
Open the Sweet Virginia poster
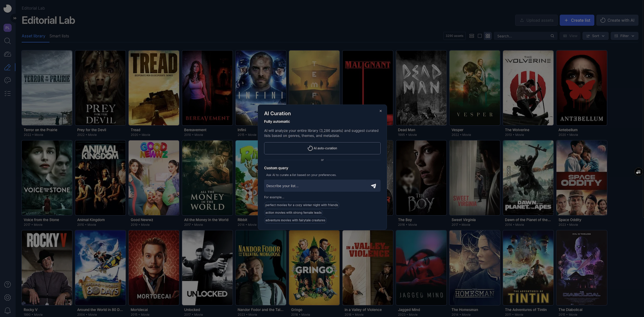475,178
